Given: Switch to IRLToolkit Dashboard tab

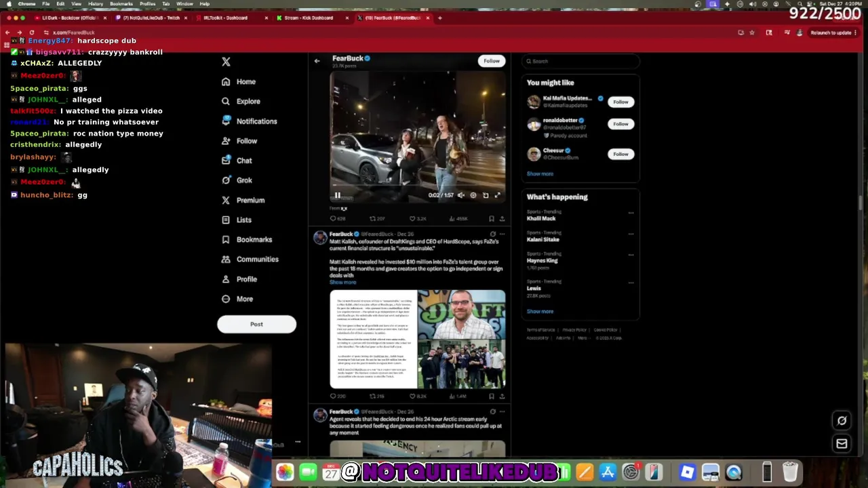Looking at the screenshot, I should click(x=233, y=18).
